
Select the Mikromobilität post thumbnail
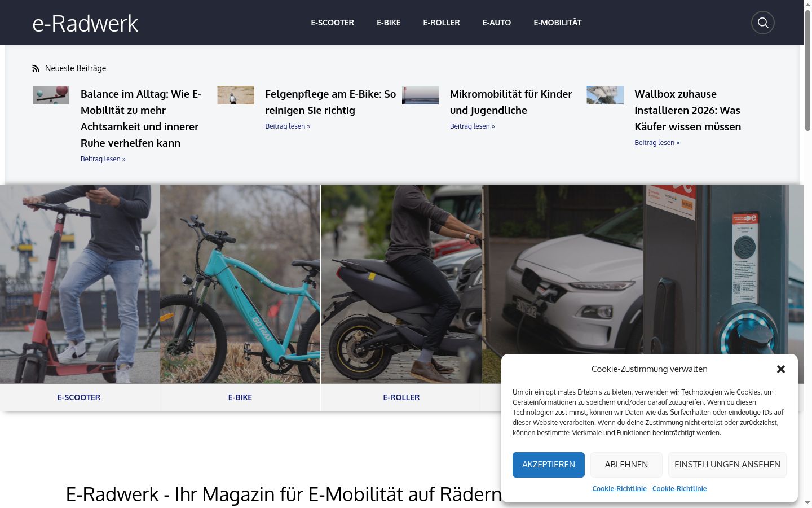point(420,95)
